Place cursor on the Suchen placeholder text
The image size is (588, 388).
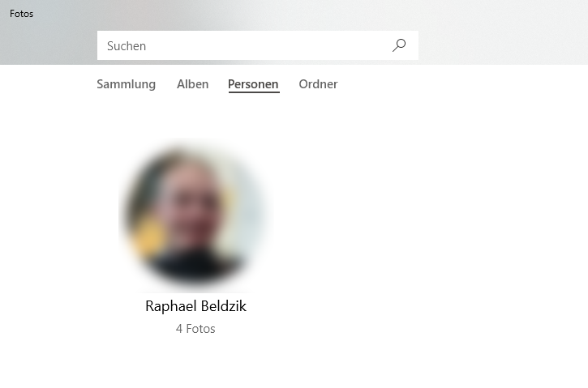127,45
